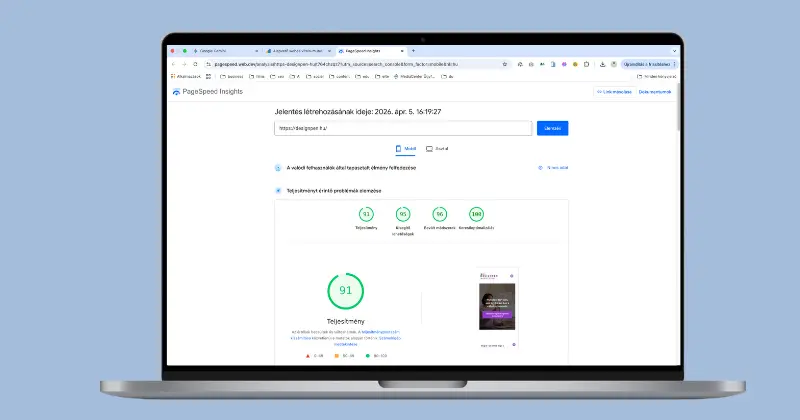Click the real-user experience section icon

tap(278, 168)
